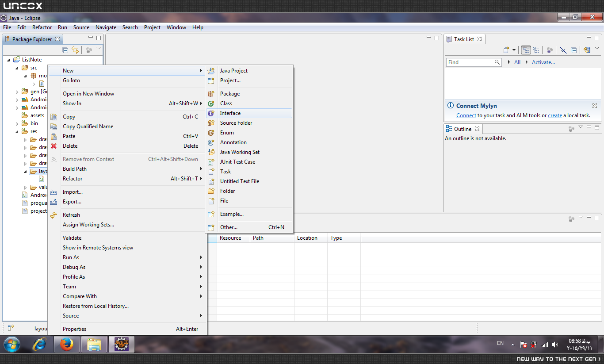Expand the Debug As submenu
Screen dimensions: 604x364
(x=127, y=267)
